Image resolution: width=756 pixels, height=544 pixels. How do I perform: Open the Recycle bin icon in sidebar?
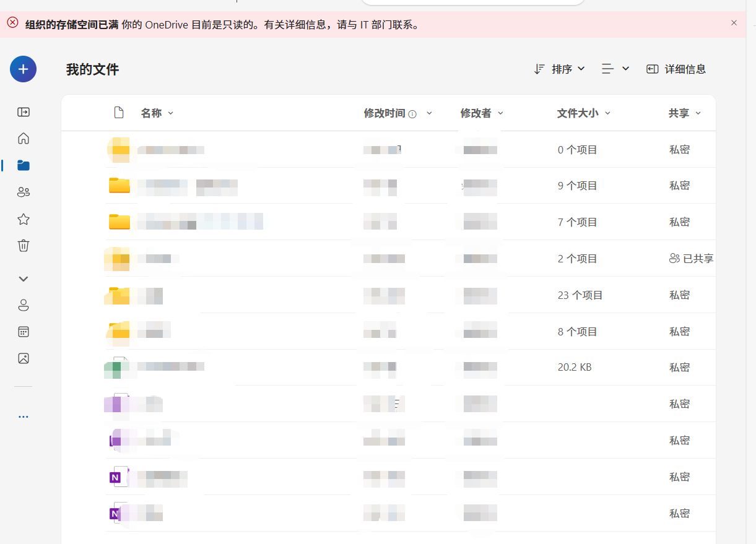(x=24, y=246)
